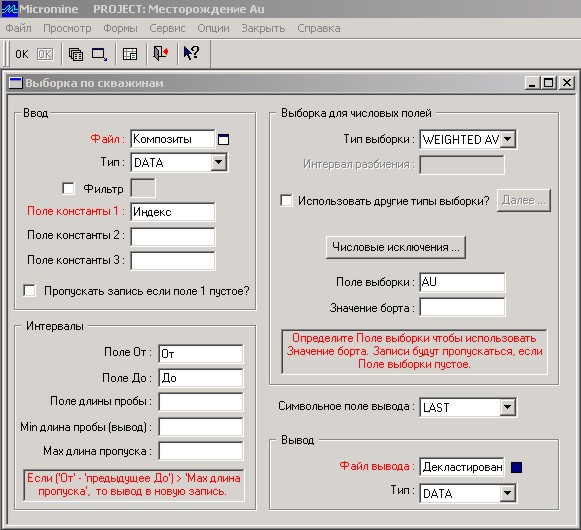This screenshot has width=581, height=530.
Task: Click the Интервал разбиения field
Action: [462, 165]
